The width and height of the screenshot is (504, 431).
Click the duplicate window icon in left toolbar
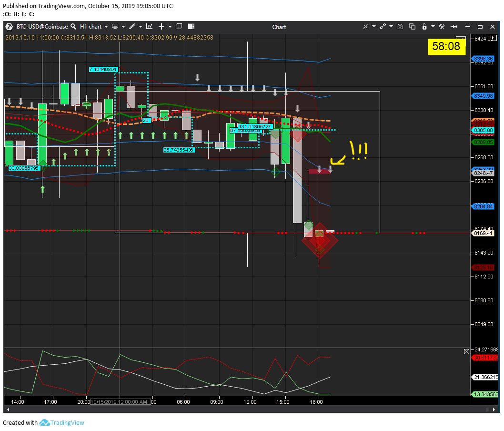point(179,26)
